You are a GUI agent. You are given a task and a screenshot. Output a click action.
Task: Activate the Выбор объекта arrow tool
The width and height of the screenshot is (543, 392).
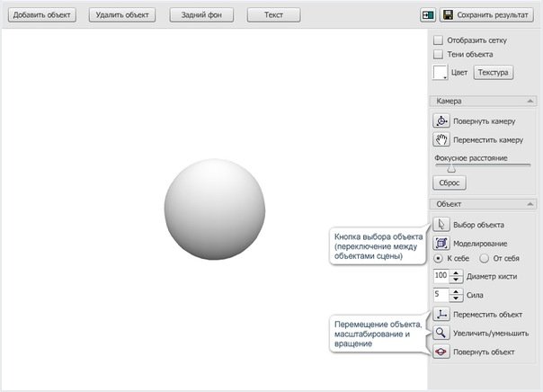pos(441,225)
